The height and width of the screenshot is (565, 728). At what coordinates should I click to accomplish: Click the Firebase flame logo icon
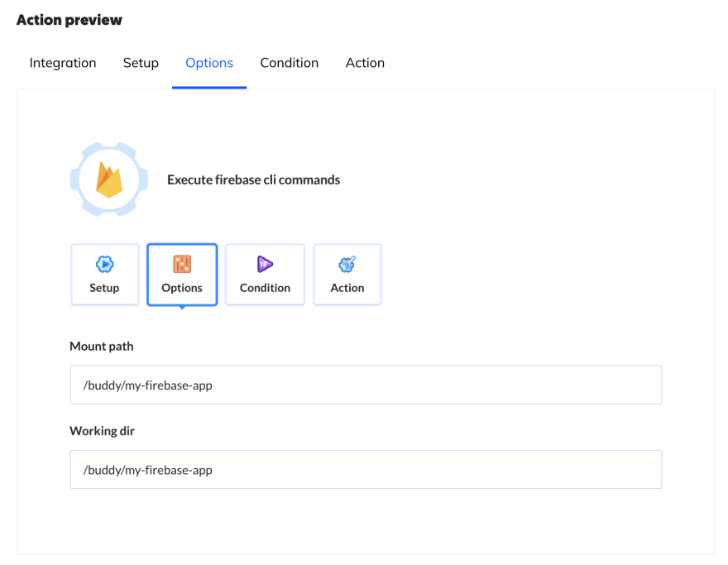point(109,180)
